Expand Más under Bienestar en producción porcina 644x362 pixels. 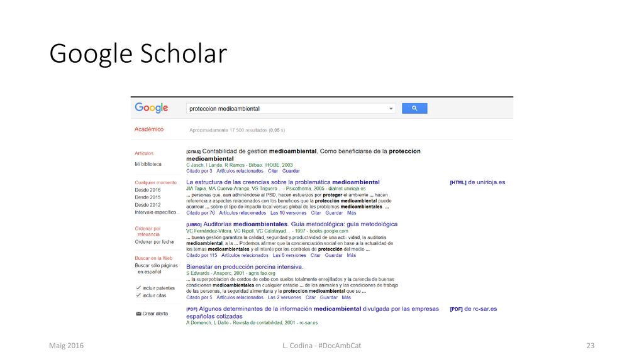pos(347,297)
